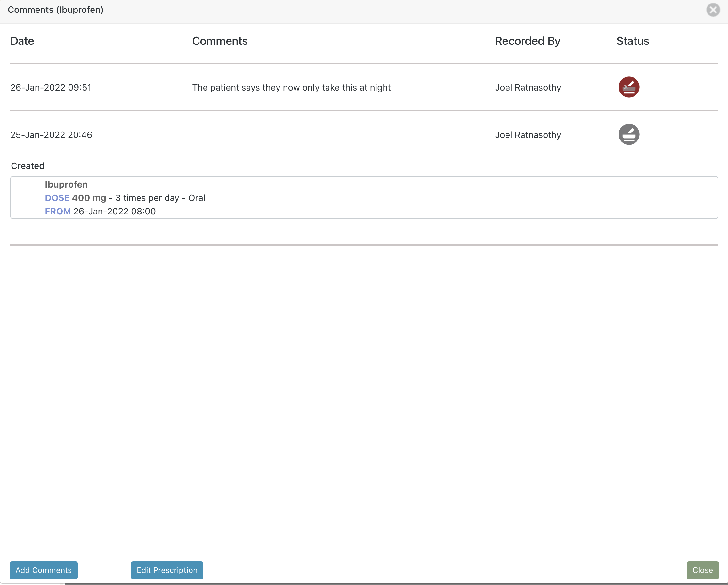728x585 pixels.
Task: Click the FROM 26-Jan-2022 08:00 line
Action: coord(100,211)
